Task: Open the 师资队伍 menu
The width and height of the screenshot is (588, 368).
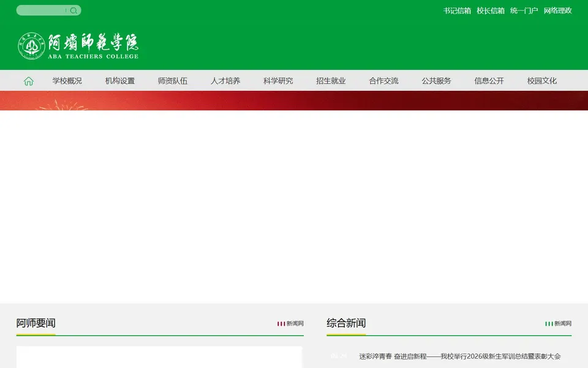Action: pos(173,81)
